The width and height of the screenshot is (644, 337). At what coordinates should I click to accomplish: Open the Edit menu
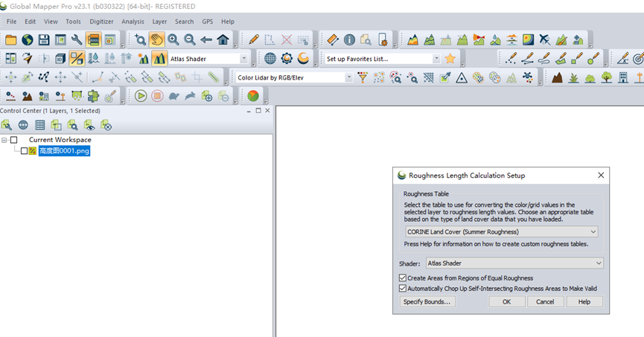tap(30, 22)
